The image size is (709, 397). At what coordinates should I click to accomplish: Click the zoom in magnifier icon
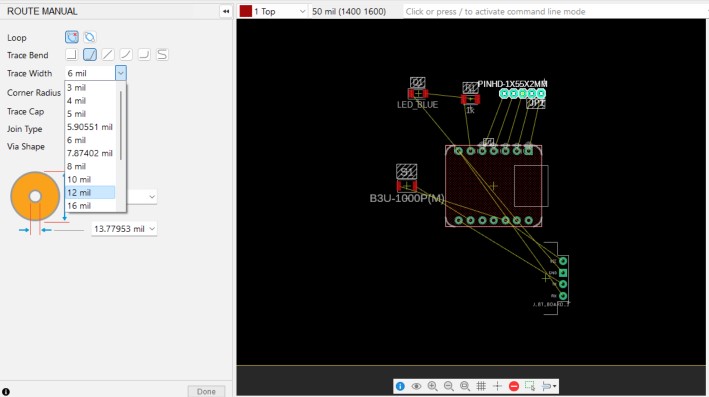coord(432,386)
